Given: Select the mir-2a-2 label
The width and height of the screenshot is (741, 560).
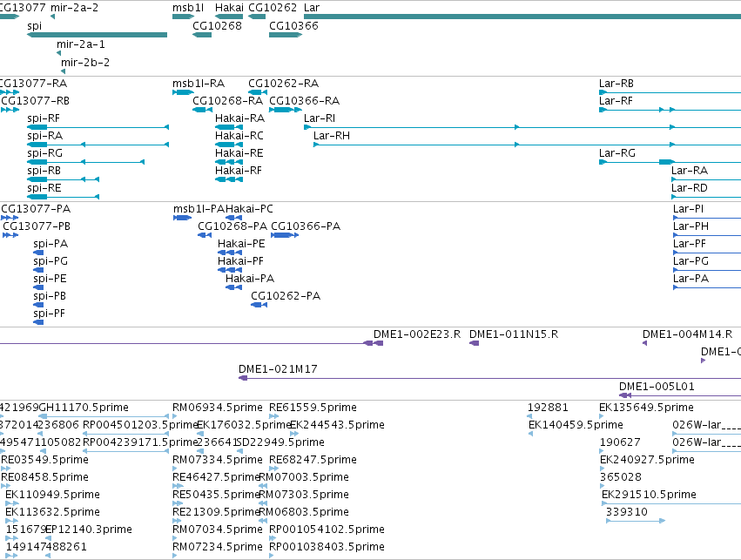Looking at the screenshot, I should pos(74,8).
